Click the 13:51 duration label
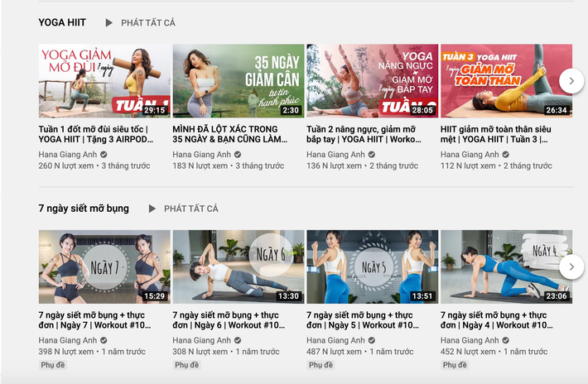The image size is (588, 384). coord(422,296)
